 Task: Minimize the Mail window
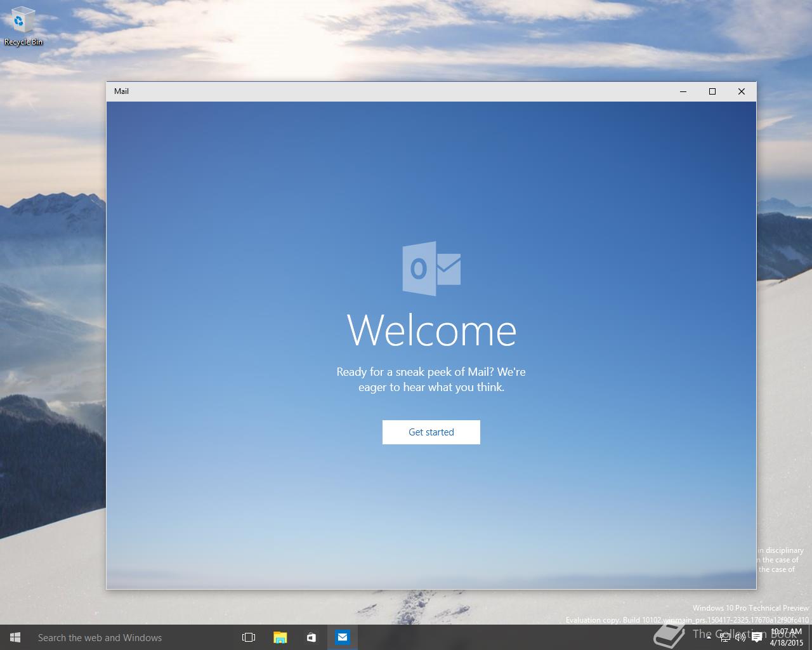(x=683, y=91)
